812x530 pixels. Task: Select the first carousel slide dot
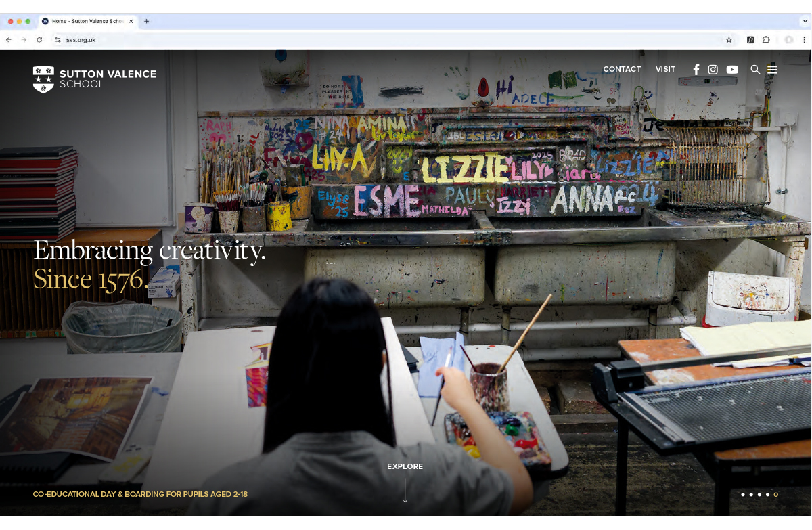pyautogui.click(x=743, y=495)
